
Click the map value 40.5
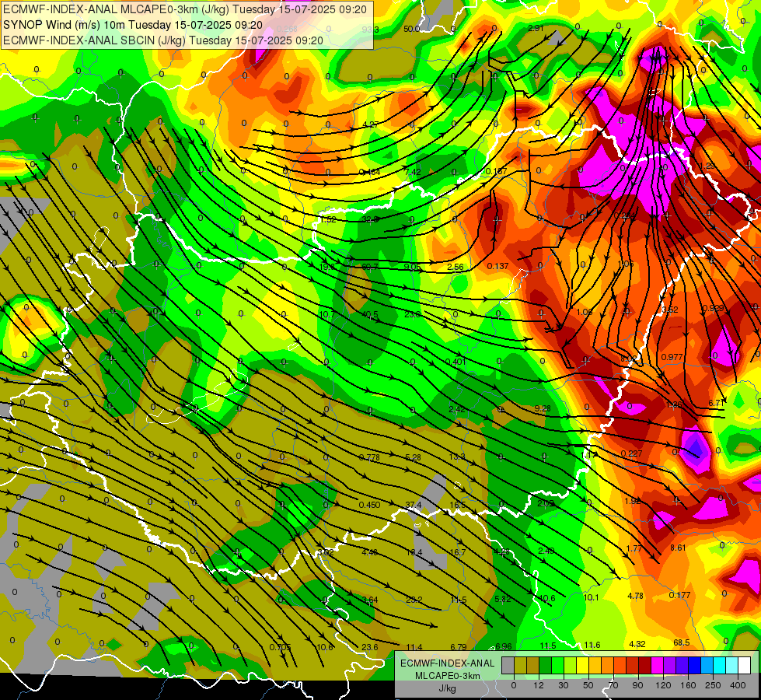point(370,314)
